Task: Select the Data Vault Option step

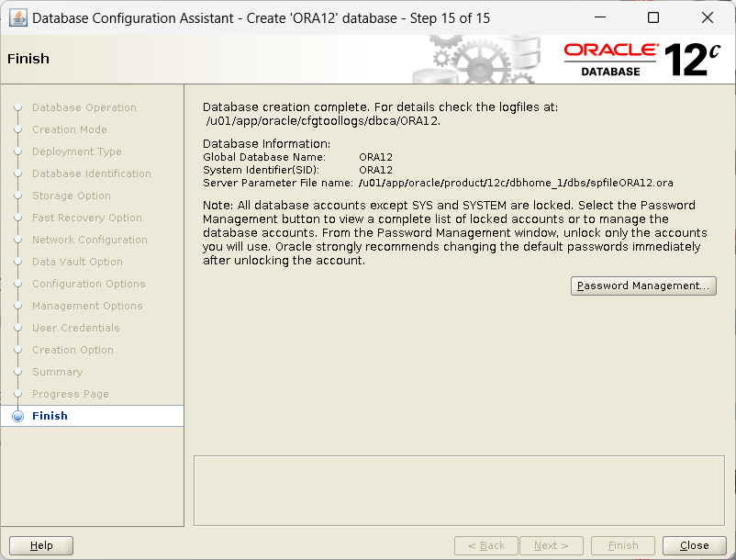Action: 77,262
